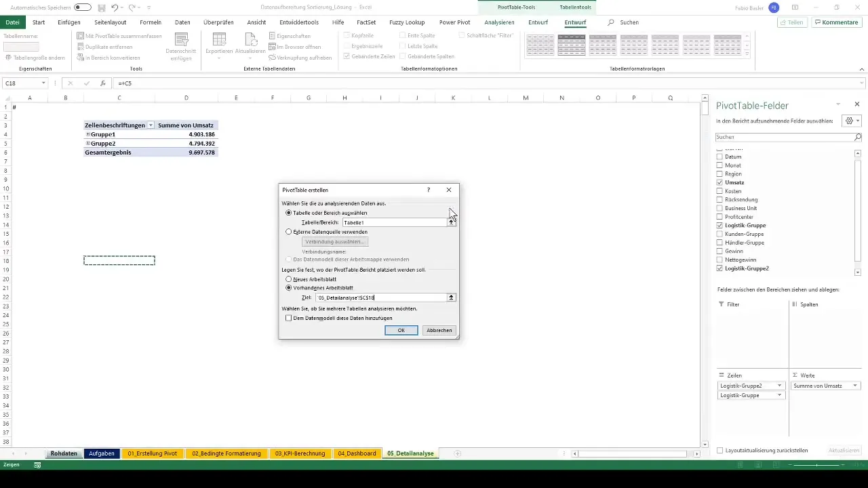The image size is (868, 488).
Task: Click Im Browser öffnen
Action: click(x=294, y=47)
